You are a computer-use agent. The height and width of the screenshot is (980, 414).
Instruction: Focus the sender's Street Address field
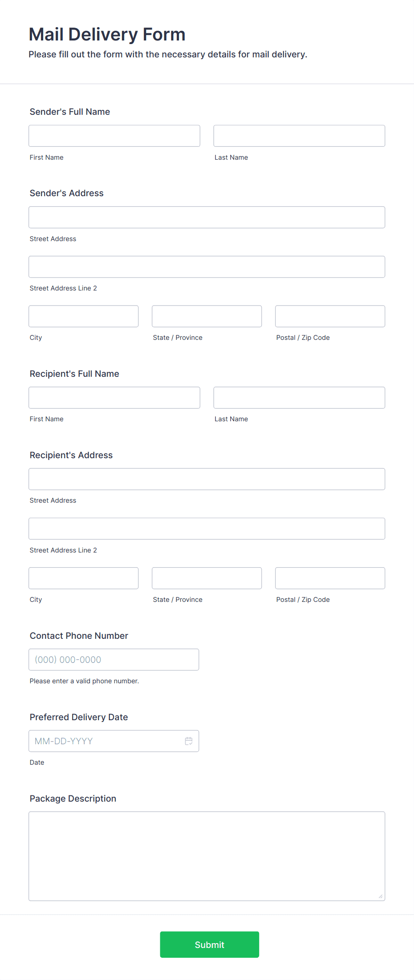(x=207, y=217)
